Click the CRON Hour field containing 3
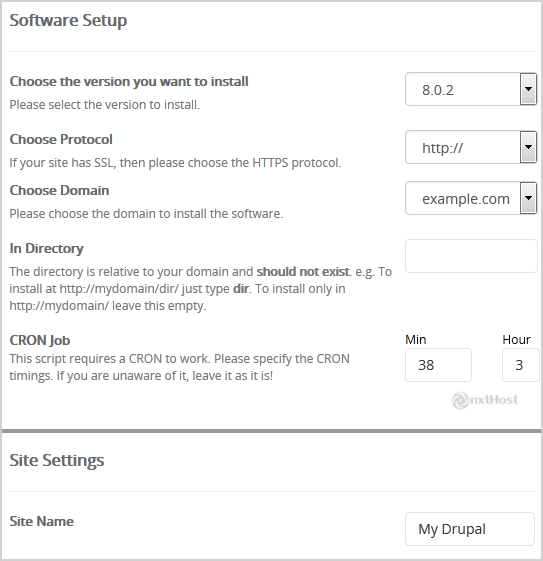Viewport: 543px width, 561px height. click(x=520, y=365)
